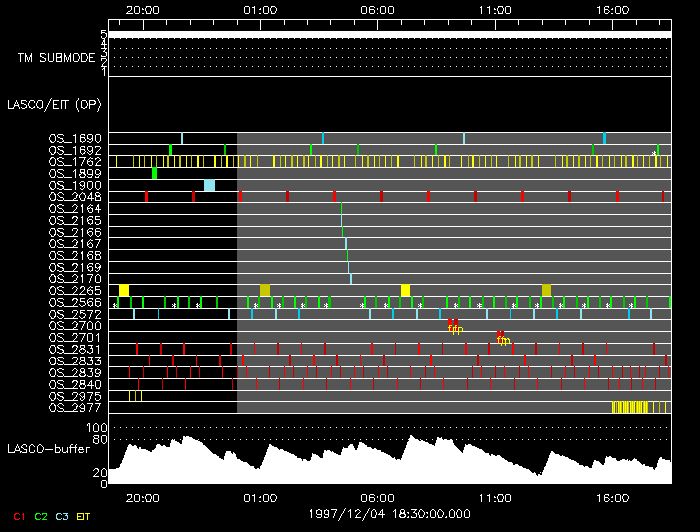Select the 16:00 label on the bottom axis
This screenshot has width=700, height=532.
tap(612, 497)
